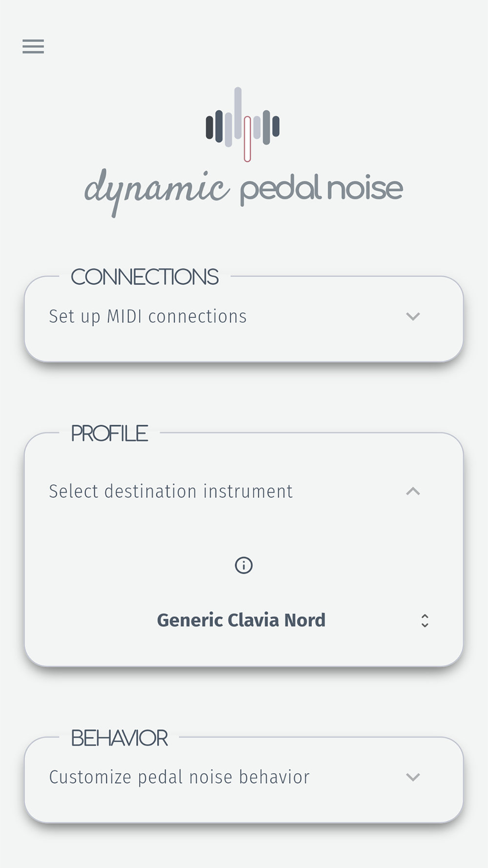Click the red outlined bar in the logo

pyautogui.click(x=247, y=139)
